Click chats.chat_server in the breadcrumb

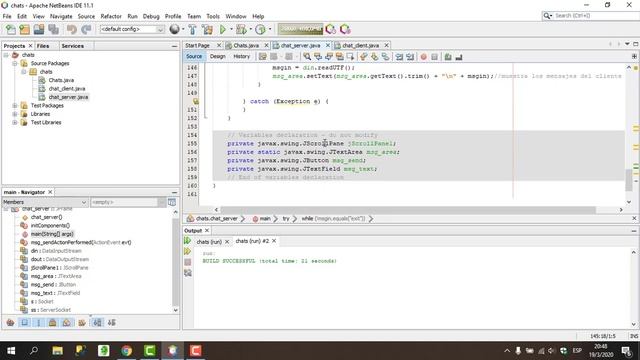(216, 219)
